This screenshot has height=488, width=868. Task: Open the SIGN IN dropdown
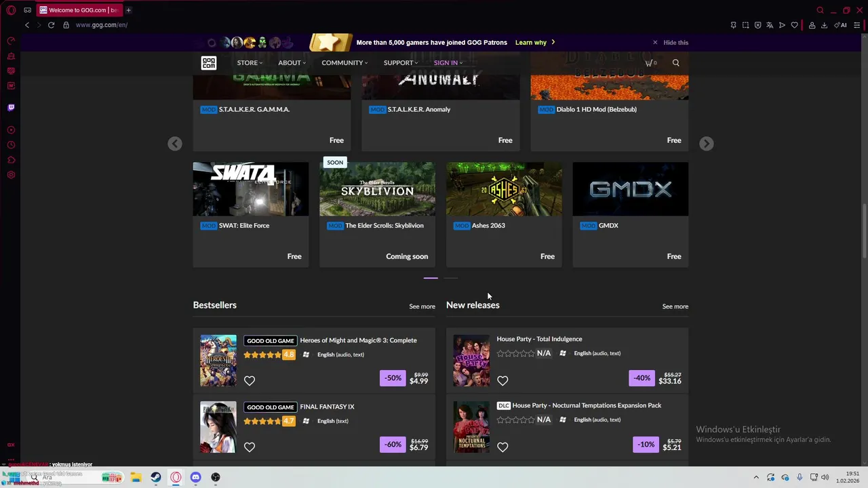click(x=448, y=62)
